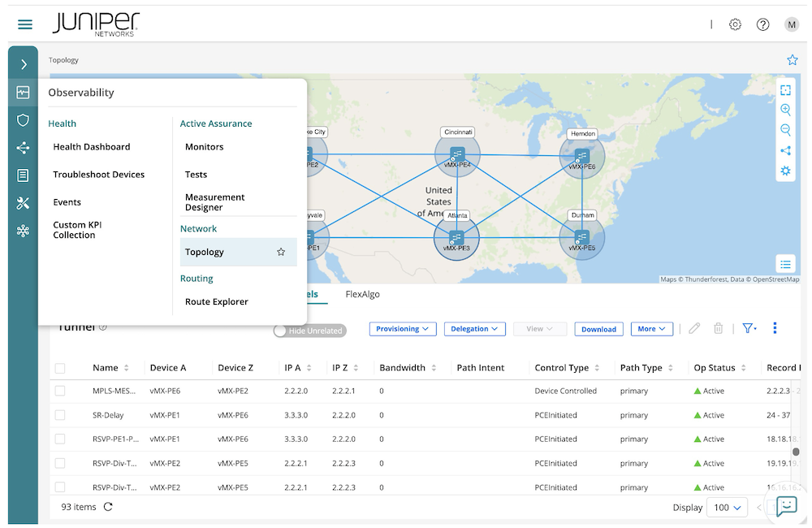Open the Display count dropdown showing 100
This screenshot has width=812, height=528.
tap(727, 507)
